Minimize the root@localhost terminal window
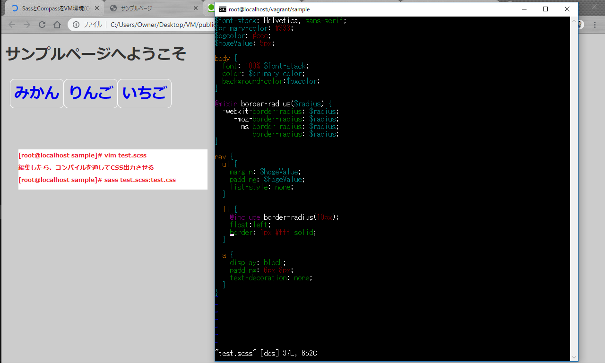The height and width of the screenshot is (364, 605). (524, 9)
